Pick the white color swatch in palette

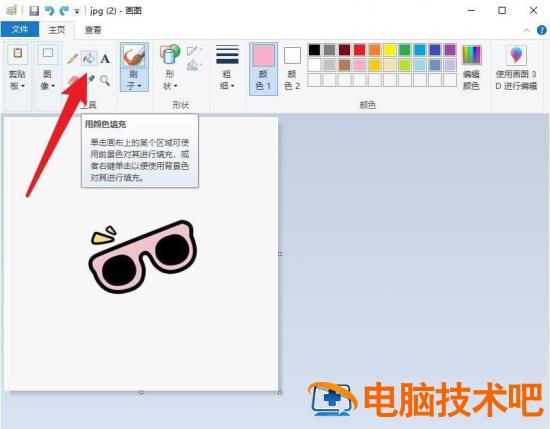[314, 65]
